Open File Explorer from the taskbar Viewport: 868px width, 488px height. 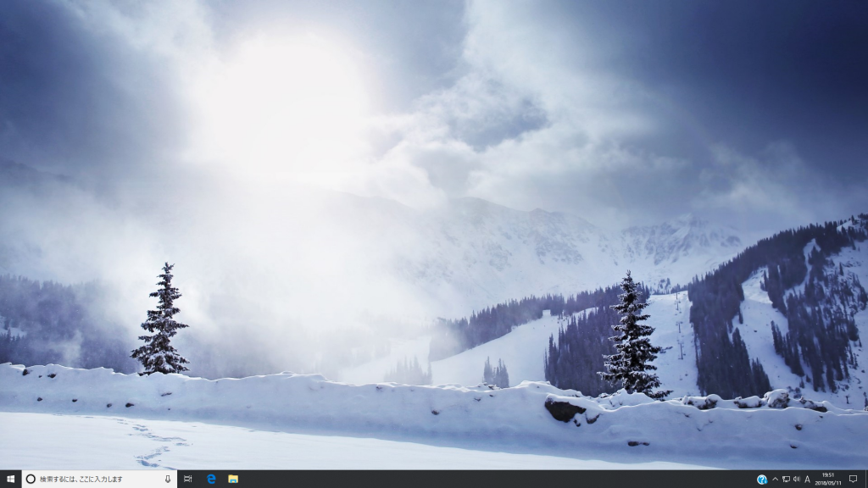click(x=233, y=479)
